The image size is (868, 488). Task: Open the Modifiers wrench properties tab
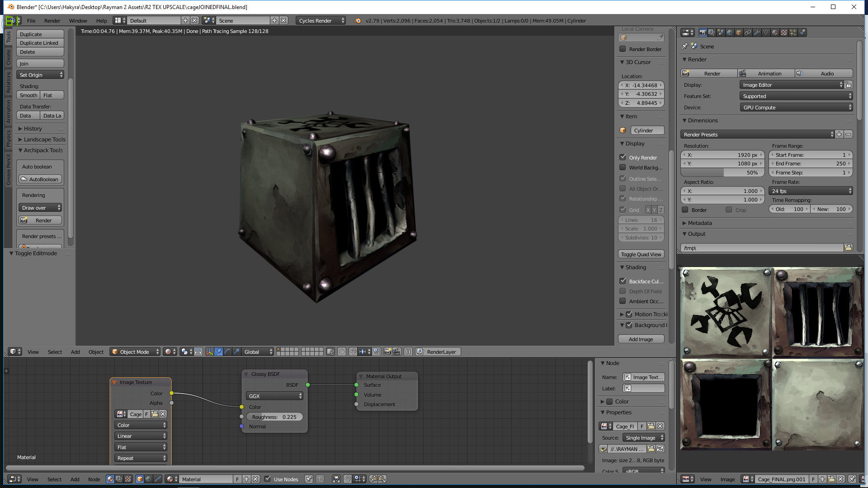(x=757, y=33)
